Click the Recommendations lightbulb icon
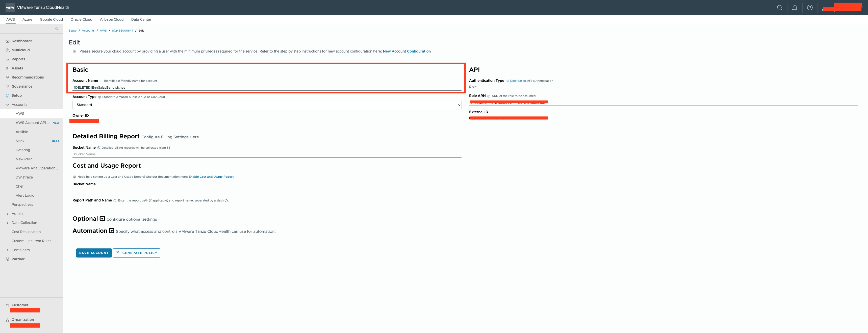 [x=7, y=78]
